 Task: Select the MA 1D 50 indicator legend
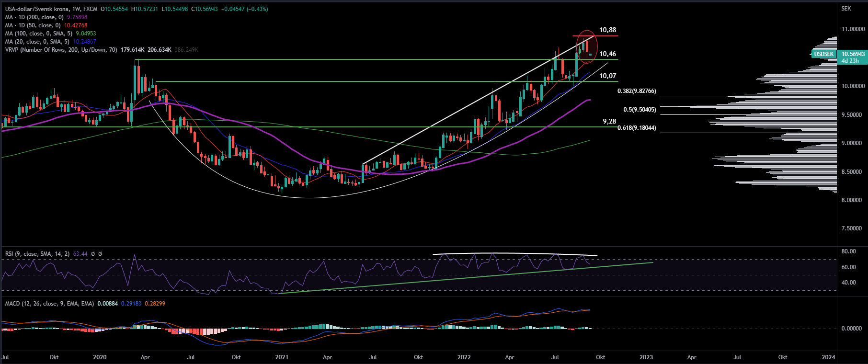33,25
